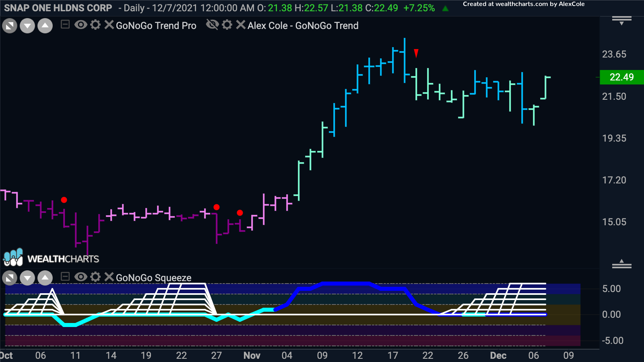The image size is (644, 362).
Task: Click the Dec date axis label
Action: point(498,356)
